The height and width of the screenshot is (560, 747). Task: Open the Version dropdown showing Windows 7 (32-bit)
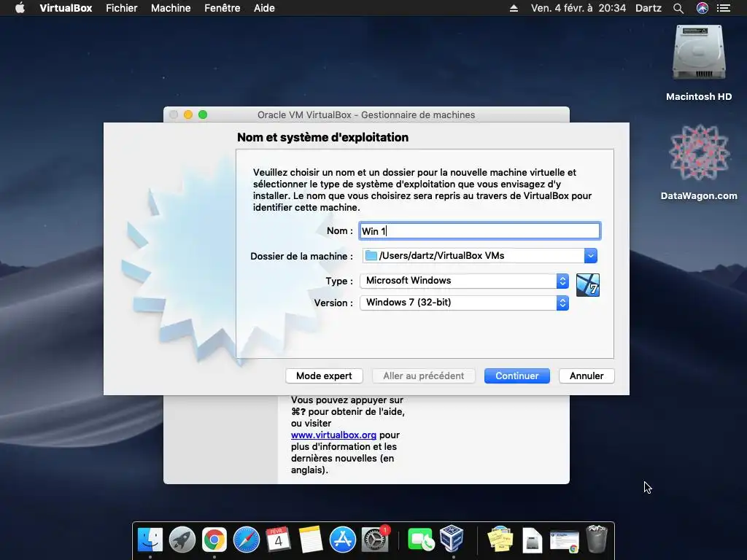point(465,303)
